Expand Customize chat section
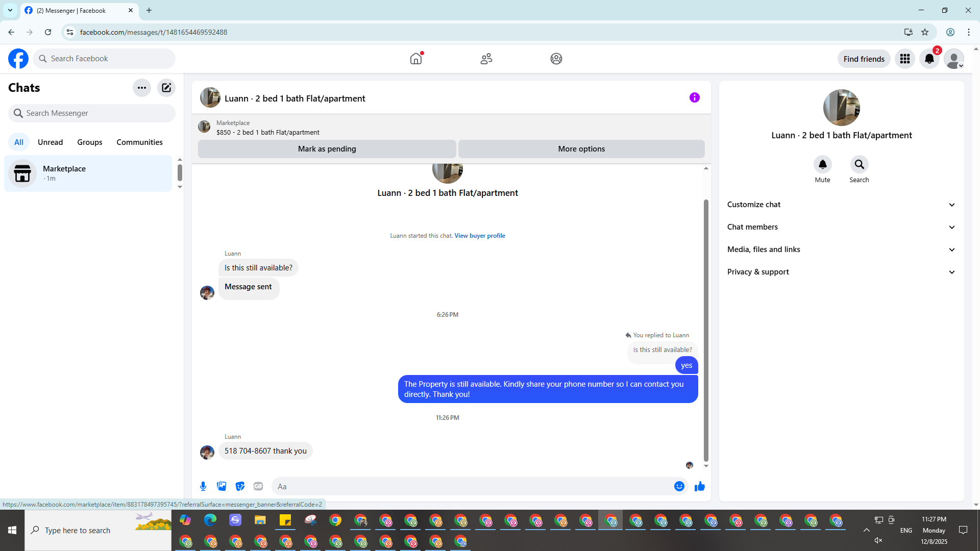This screenshot has height=551, width=980. (x=841, y=205)
